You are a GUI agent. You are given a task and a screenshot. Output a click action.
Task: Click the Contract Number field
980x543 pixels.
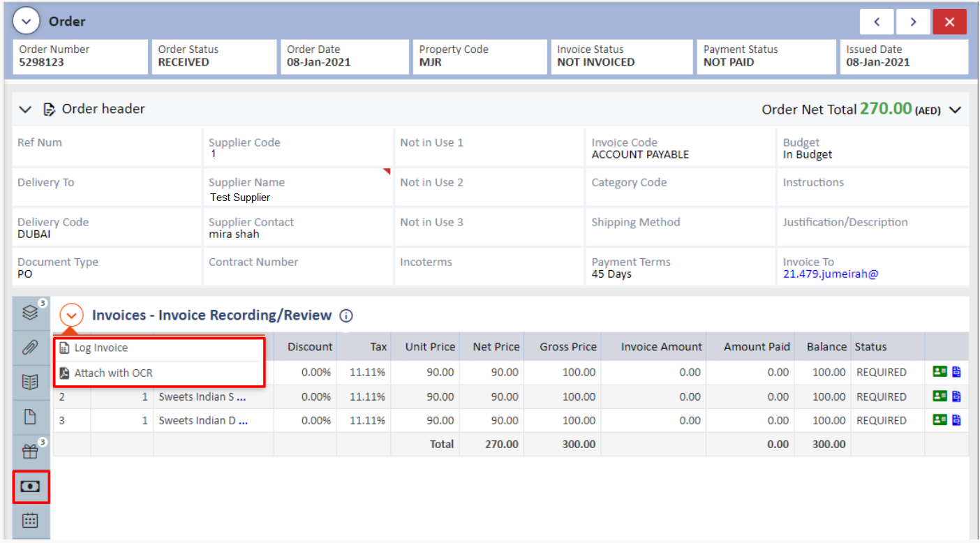point(298,266)
